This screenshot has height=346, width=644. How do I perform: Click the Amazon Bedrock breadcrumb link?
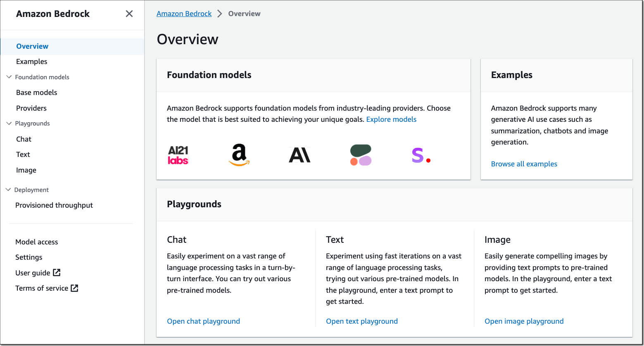click(184, 14)
